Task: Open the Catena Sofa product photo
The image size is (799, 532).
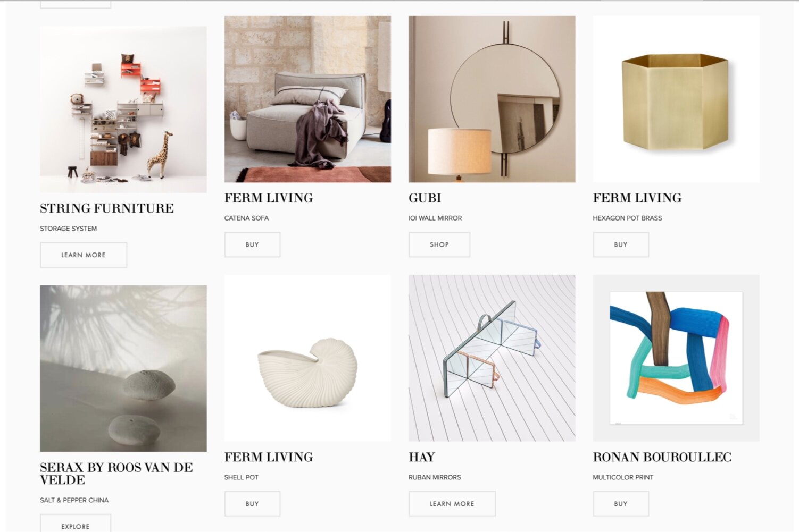Action: [307, 99]
